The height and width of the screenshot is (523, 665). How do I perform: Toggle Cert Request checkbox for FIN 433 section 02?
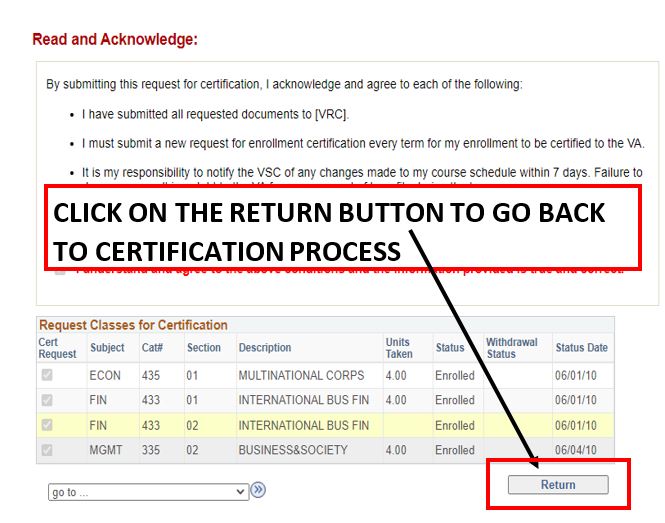[47, 425]
